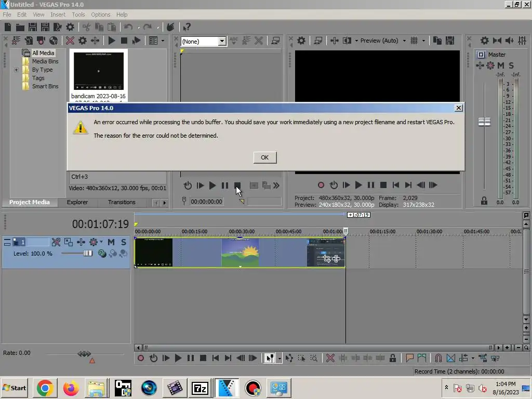Click the Save project icon

pos(33,27)
